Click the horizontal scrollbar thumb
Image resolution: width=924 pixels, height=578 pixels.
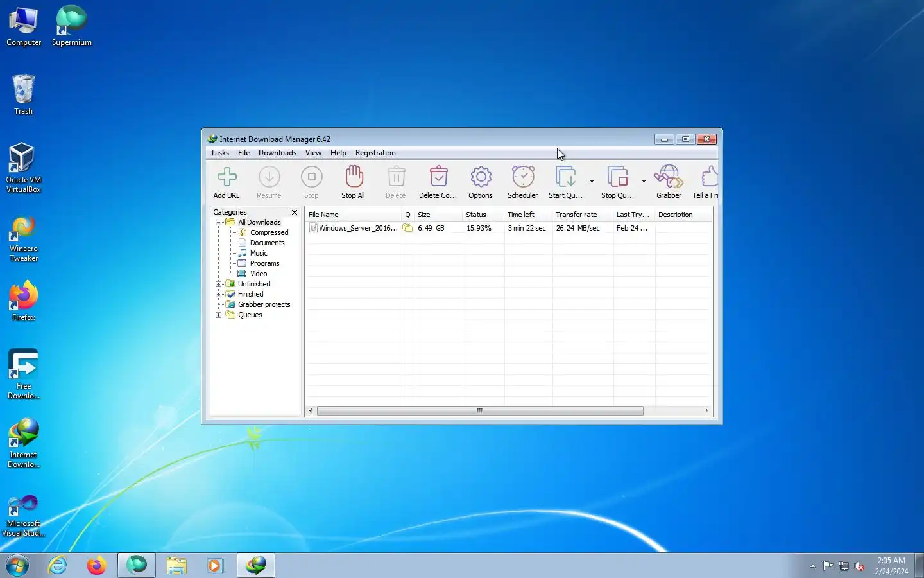(480, 410)
